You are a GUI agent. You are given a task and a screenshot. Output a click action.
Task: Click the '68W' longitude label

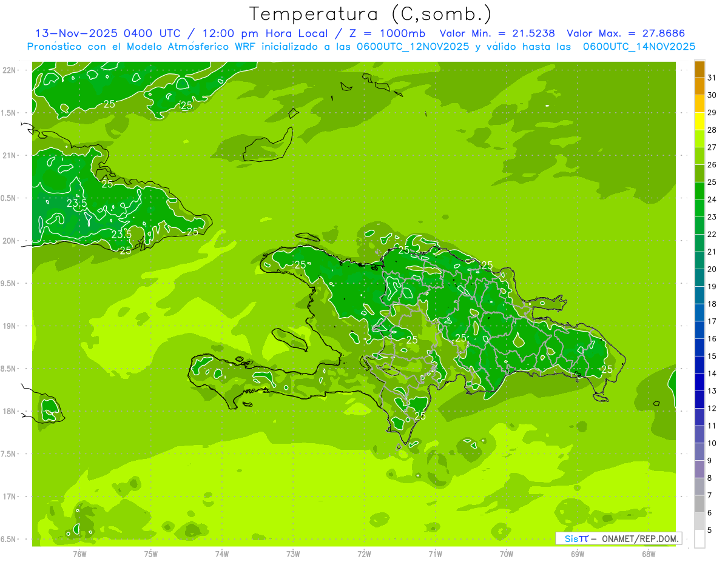(648, 554)
